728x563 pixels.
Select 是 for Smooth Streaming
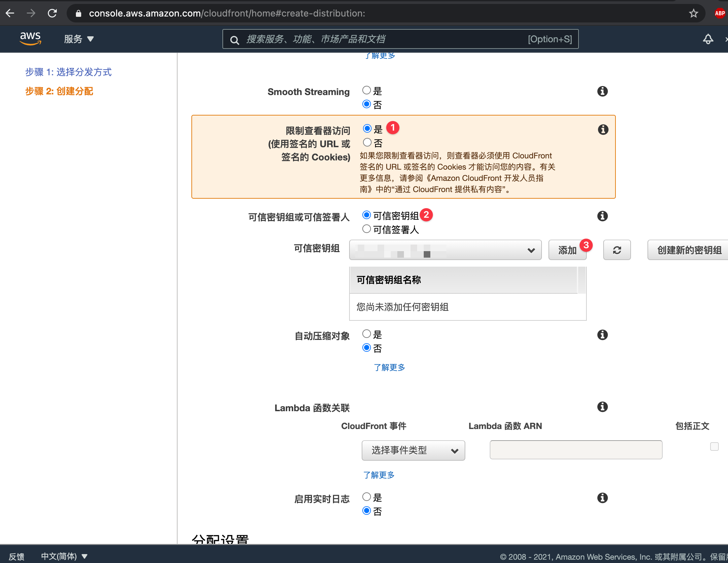point(367,90)
